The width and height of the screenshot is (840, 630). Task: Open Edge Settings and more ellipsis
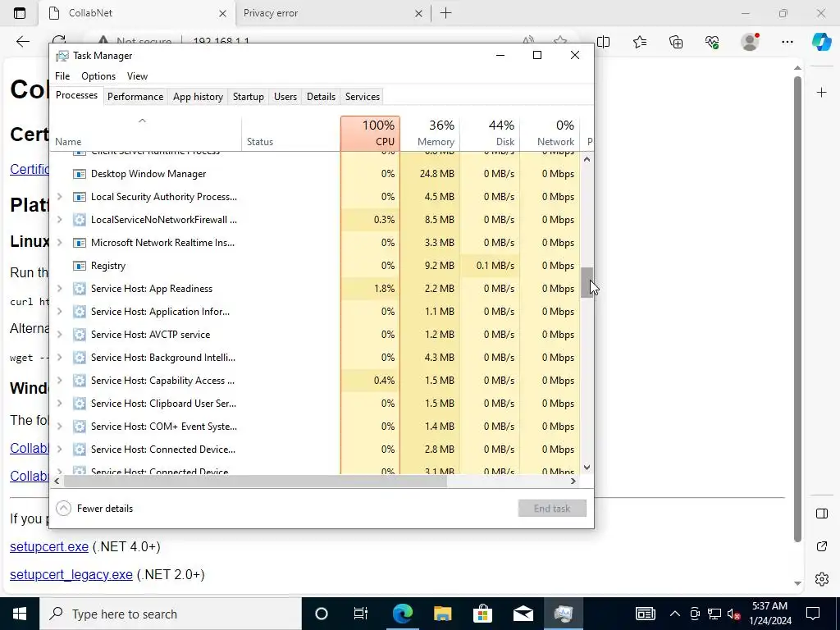[x=787, y=42]
